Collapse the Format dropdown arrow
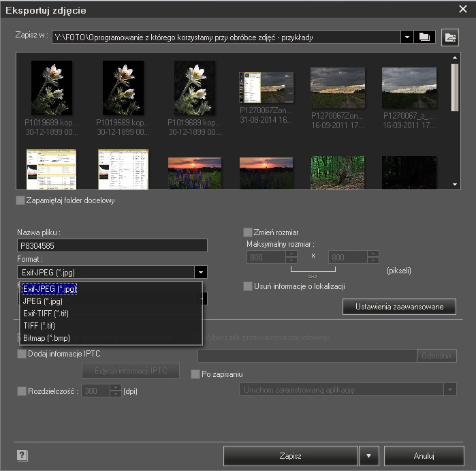Image resolution: width=476 pixels, height=471 pixels. (200, 272)
